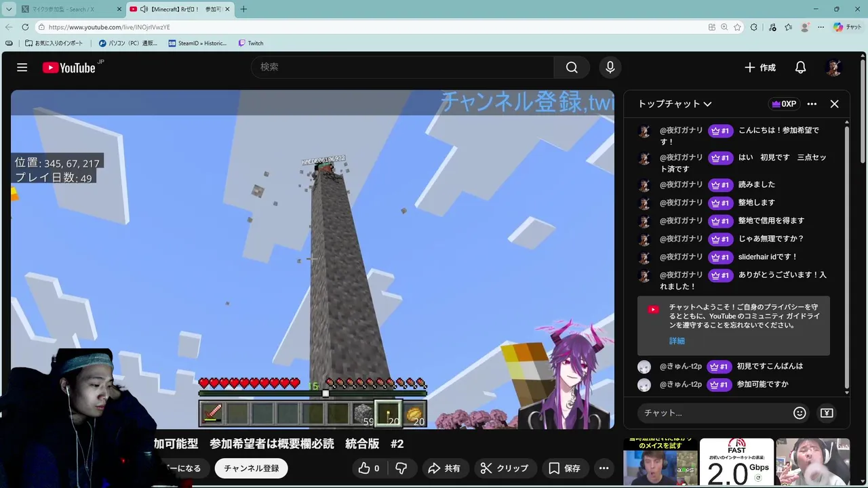868x488 pixels.
Task: Click the クリップ clip button
Action: pos(505,468)
